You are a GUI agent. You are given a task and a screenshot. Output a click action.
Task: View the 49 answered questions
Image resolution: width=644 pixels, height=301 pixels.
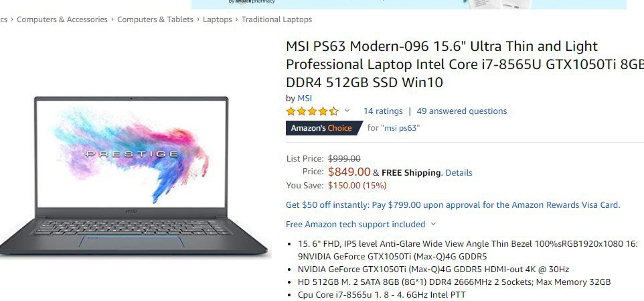point(462,111)
